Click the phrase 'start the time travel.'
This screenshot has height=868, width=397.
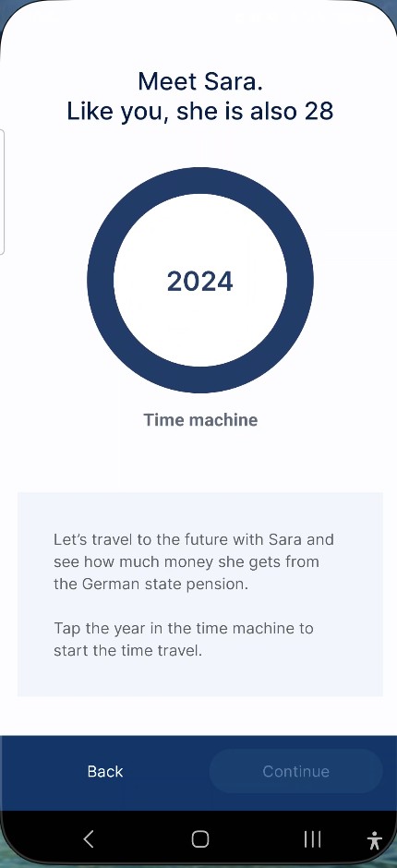[128, 650]
